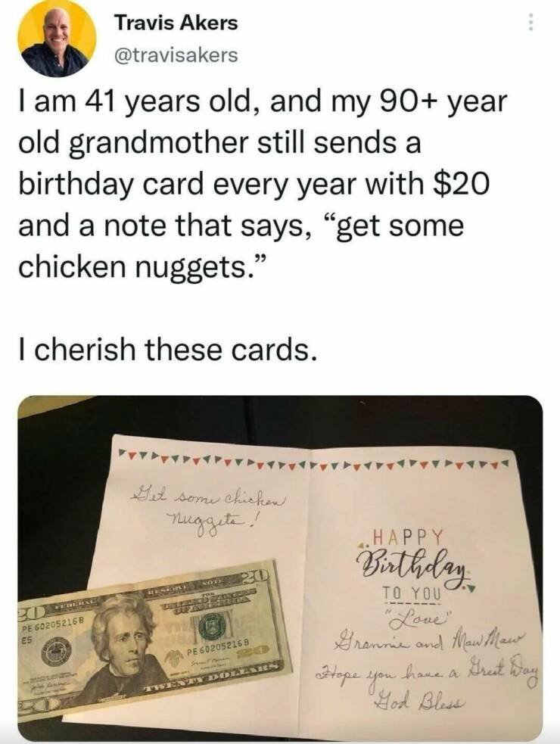The width and height of the screenshot is (560, 744).
Task: Open the three-dot more options menu
Action: click(531, 22)
